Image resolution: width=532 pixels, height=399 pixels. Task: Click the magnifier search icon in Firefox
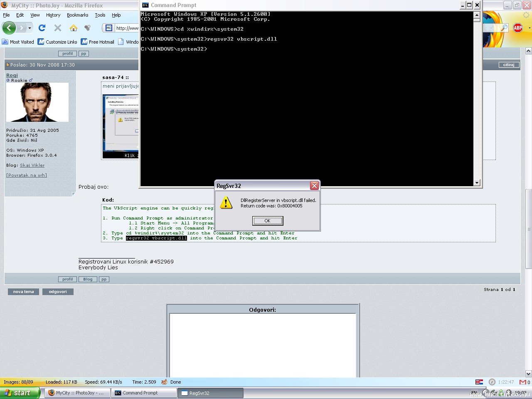pos(504,28)
